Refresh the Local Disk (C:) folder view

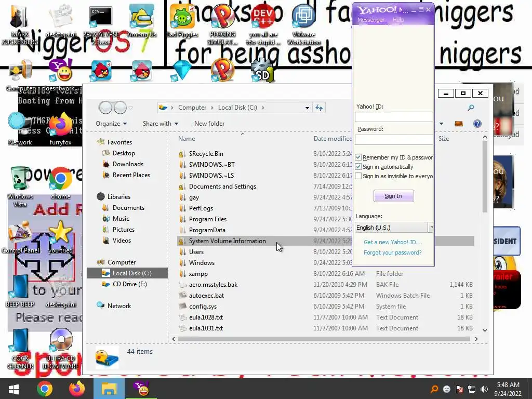click(x=319, y=108)
